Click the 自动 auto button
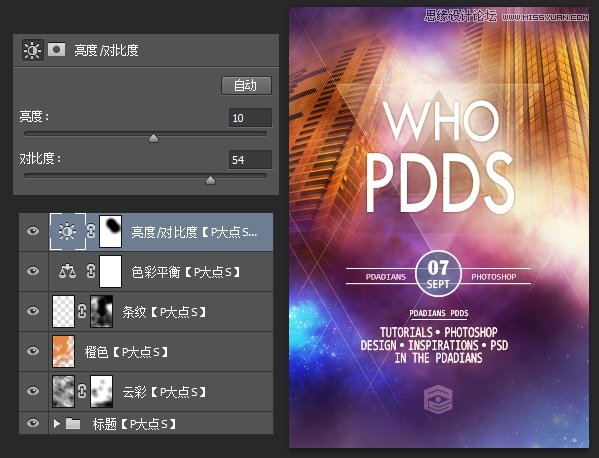The image size is (599, 458). click(246, 85)
